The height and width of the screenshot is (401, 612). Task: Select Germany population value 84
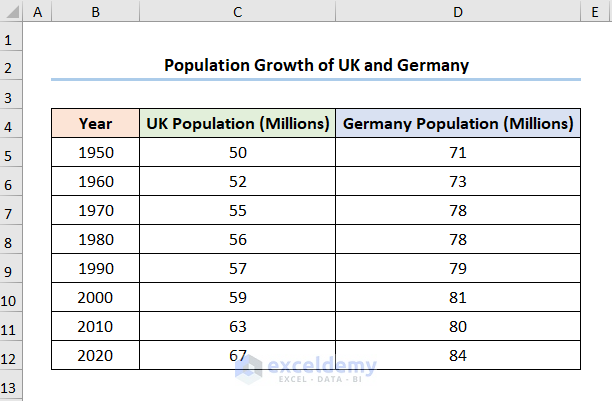458,357
